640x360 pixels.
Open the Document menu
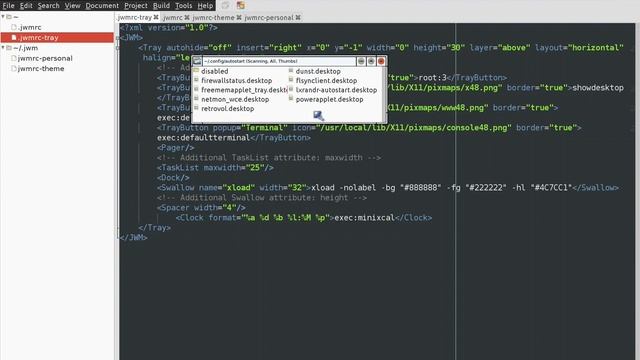pos(102,6)
